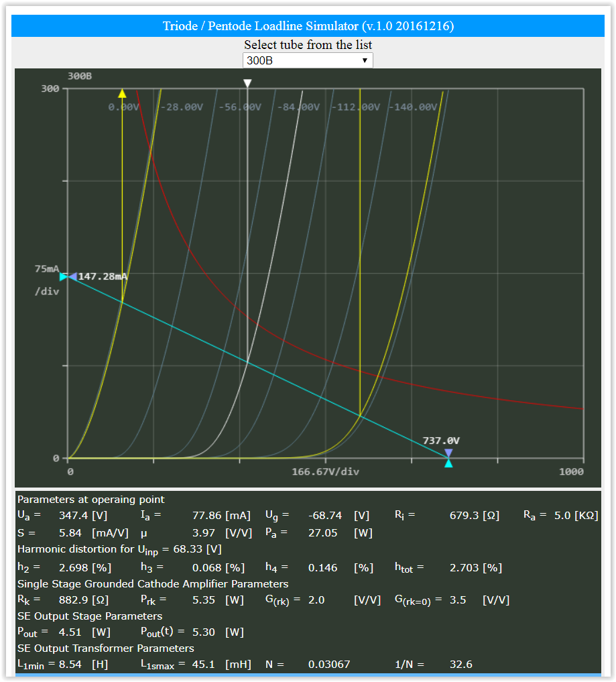616x682 pixels.
Task: Click the 166.67V/div axis scale label
Action: [326, 472]
